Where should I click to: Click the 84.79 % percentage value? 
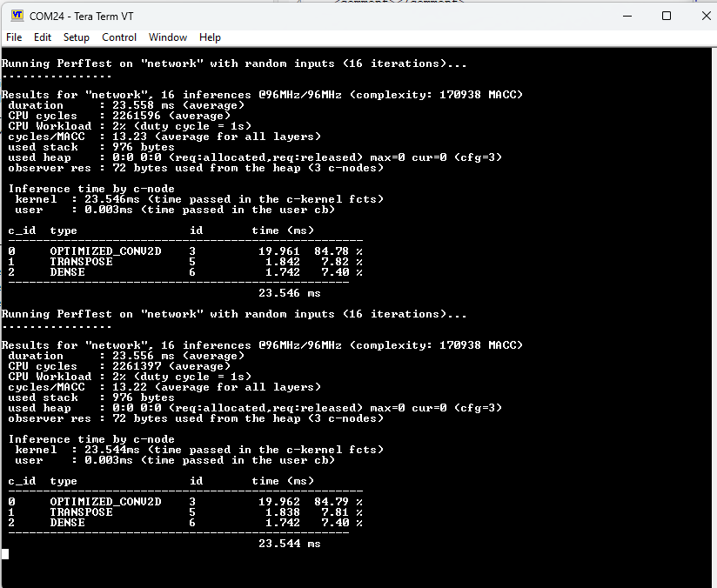pyautogui.click(x=338, y=502)
